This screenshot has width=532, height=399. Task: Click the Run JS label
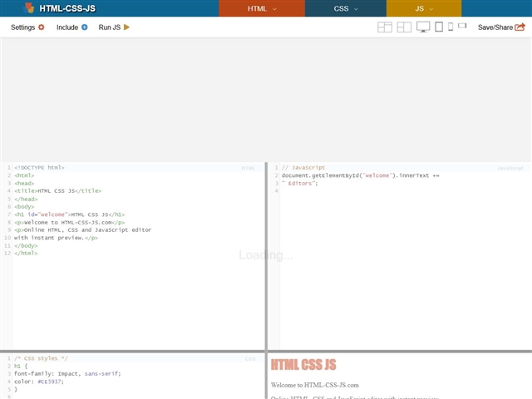pos(109,27)
